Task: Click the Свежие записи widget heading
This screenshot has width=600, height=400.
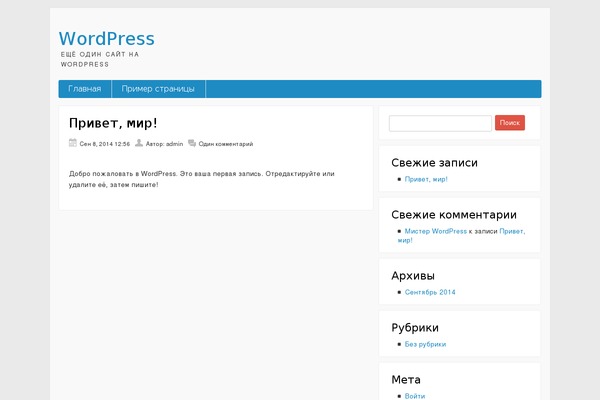Action: point(434,163)
